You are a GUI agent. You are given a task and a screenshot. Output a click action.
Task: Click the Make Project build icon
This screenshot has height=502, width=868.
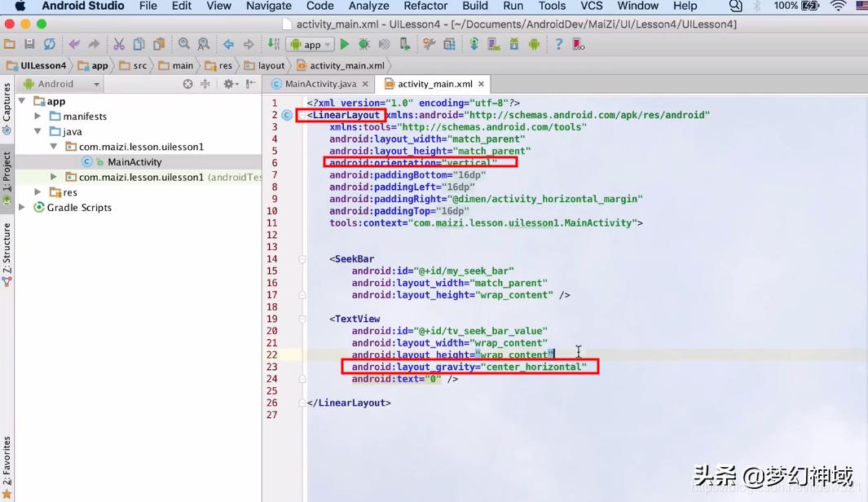pyautogui.click(x=273, y=45)
